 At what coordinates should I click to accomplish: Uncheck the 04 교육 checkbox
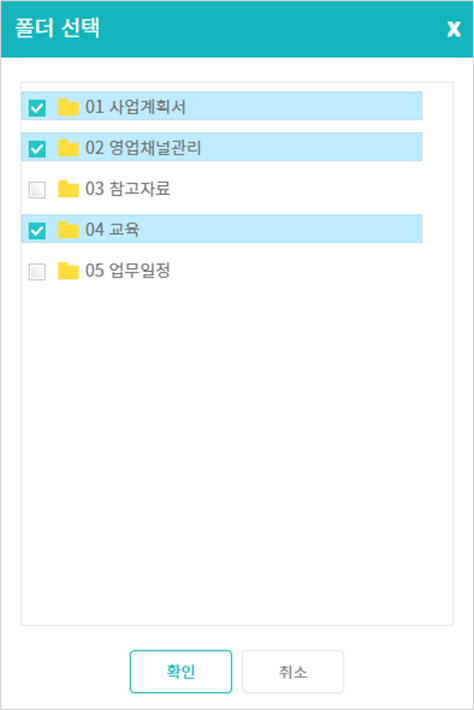click(x=37, y=230)
